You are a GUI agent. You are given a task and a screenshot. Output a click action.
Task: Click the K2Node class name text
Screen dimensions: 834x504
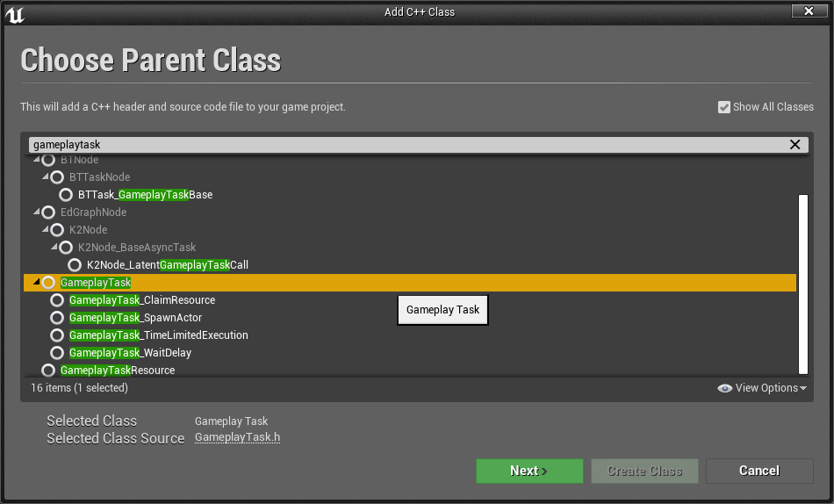[89, 230]
